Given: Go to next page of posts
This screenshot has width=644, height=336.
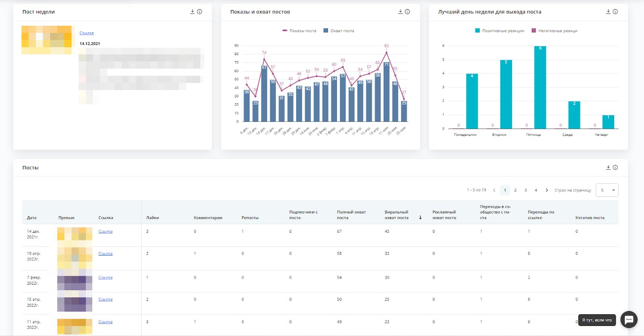Looking at the screenshot, I should click(547, 190).
